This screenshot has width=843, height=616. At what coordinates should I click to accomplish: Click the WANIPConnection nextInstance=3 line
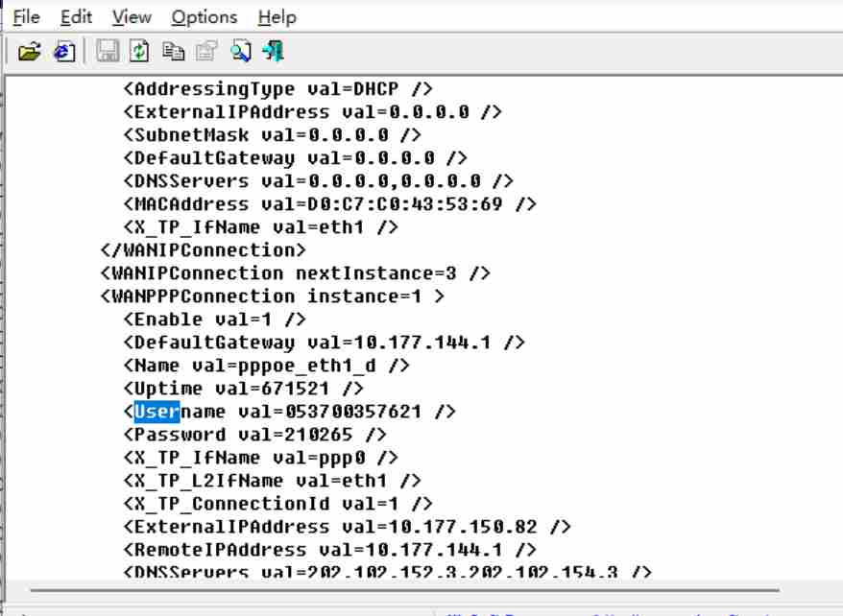click(x=295, y=273)
